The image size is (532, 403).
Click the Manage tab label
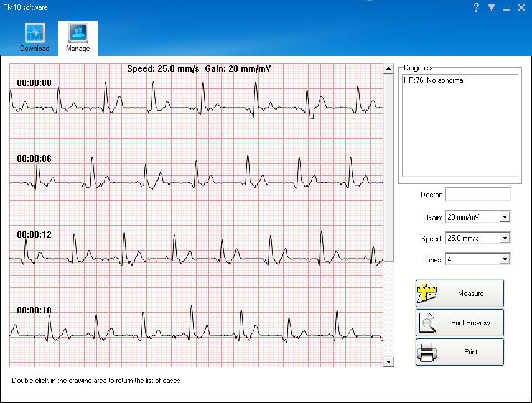pos(78,49)
